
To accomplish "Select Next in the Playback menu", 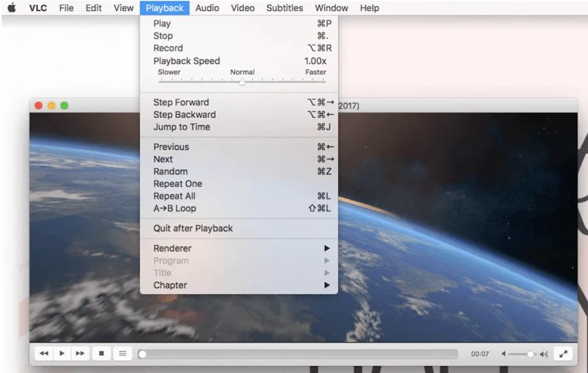I will click(x=239, y=159).
